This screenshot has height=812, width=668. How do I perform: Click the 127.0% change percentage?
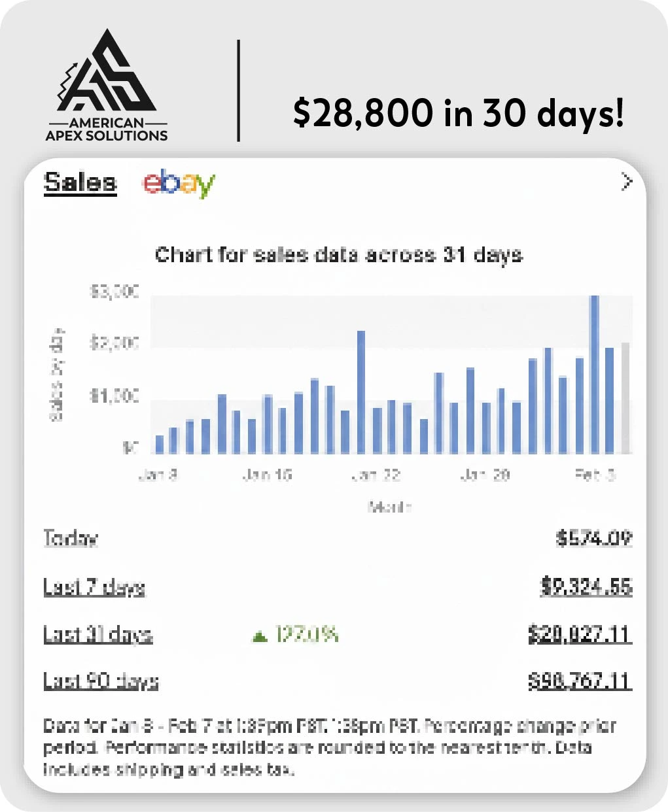[x=306, y=635]
